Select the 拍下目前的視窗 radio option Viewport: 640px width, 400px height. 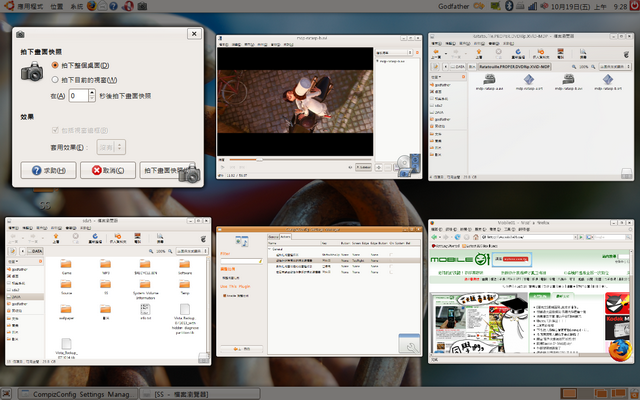[x=55, y=80]
